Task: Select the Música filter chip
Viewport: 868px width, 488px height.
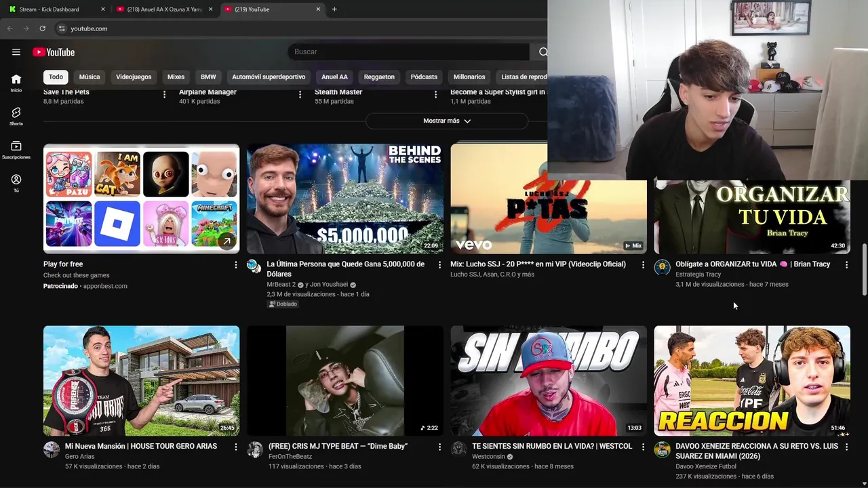Action: click(x=90, y=77)
